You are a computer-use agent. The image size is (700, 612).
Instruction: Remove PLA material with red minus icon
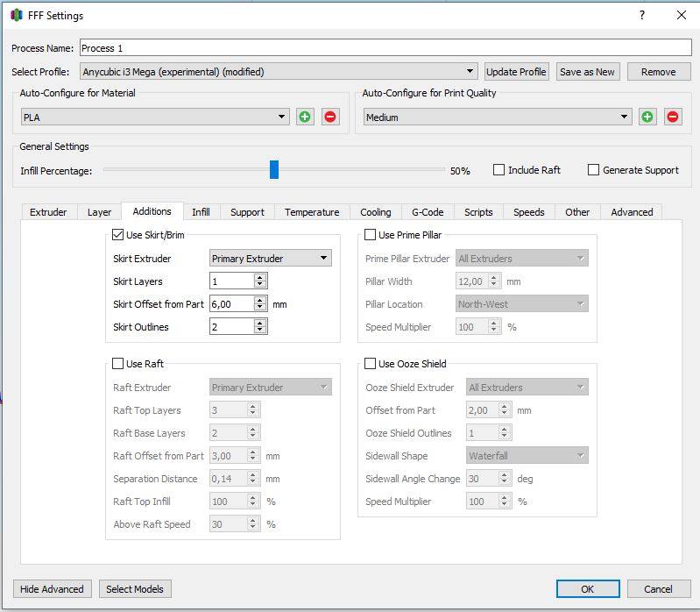(330, 117)
